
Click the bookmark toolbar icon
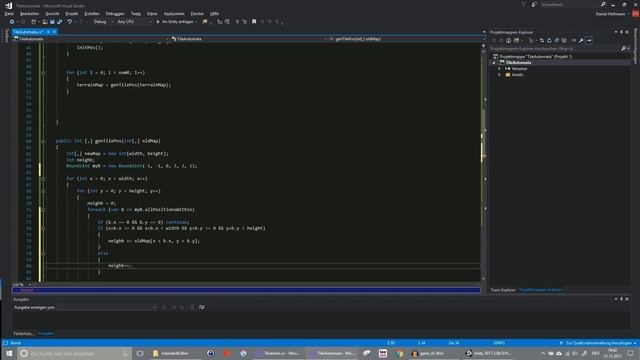coord(254,22)
